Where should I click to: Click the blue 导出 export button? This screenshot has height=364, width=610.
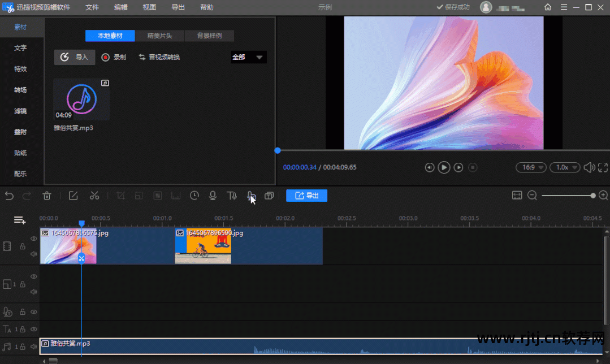tap(306, 196)
